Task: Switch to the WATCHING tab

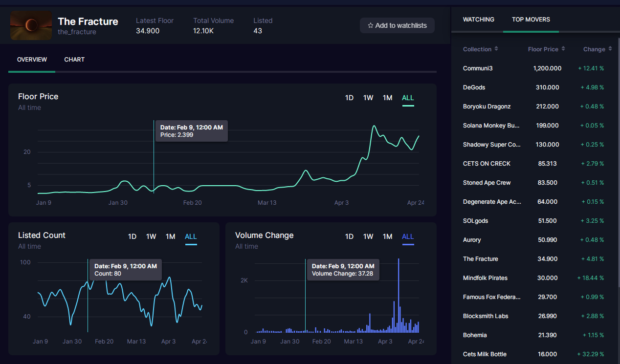Action: (479, 20)
